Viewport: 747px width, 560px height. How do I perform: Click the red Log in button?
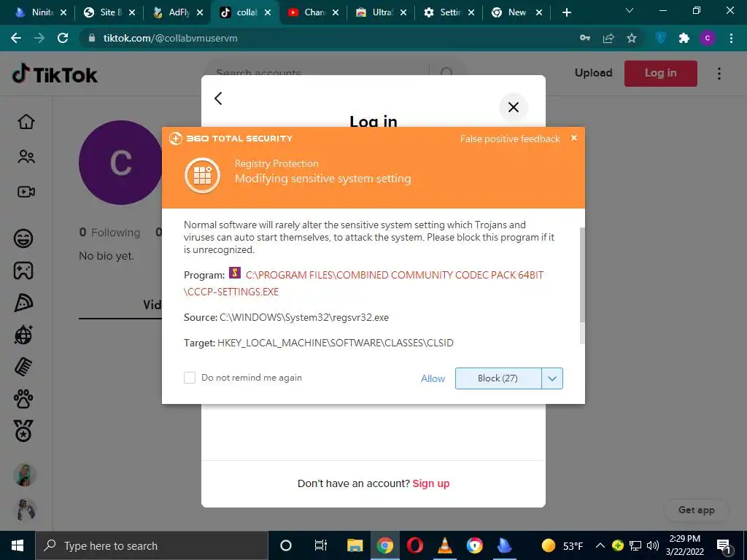tap(660, 74)
